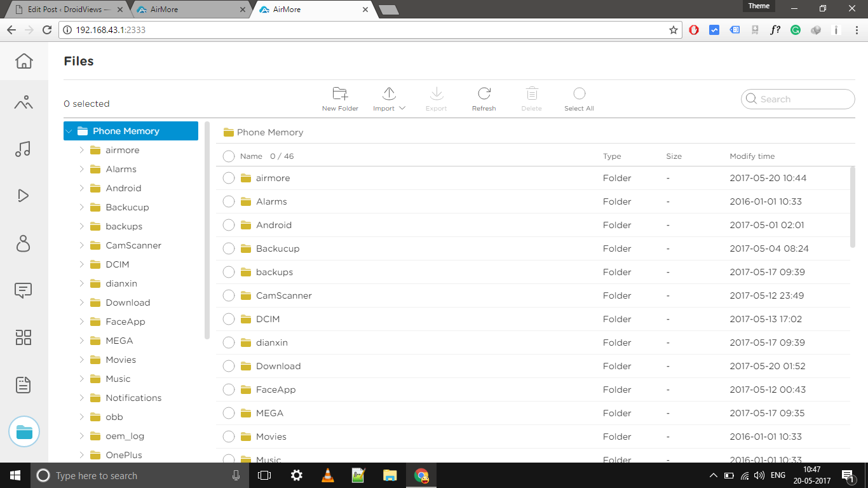
Task: Open the Documents section in sidebar
Action: 24,384
